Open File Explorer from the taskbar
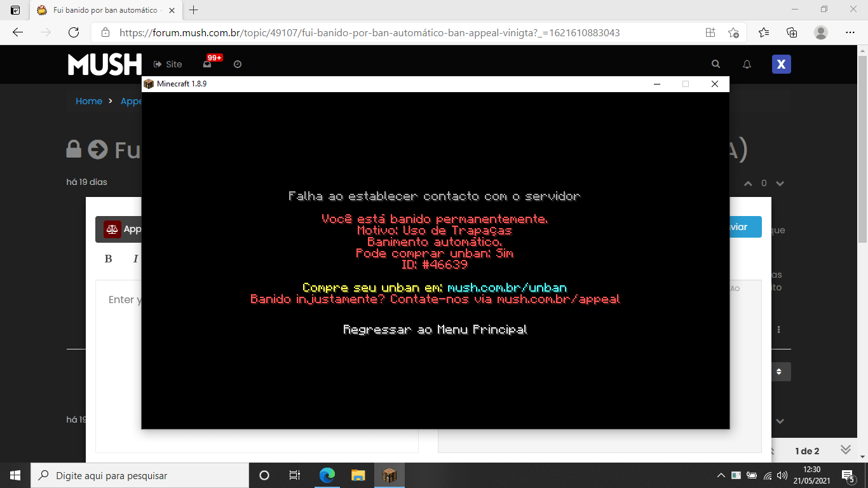 358,475
